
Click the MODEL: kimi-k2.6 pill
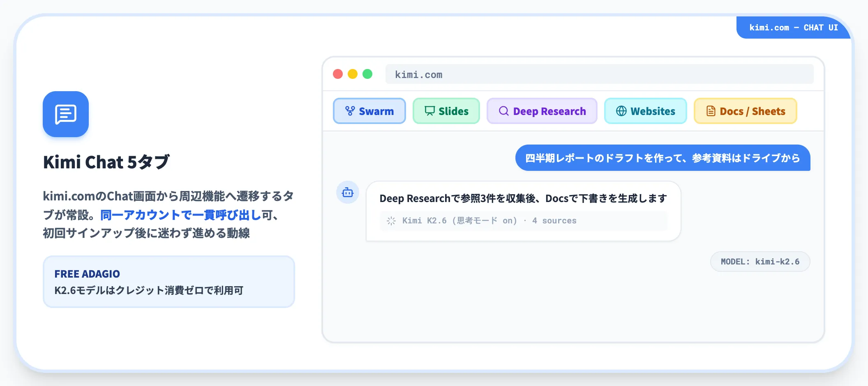[760, 262]
